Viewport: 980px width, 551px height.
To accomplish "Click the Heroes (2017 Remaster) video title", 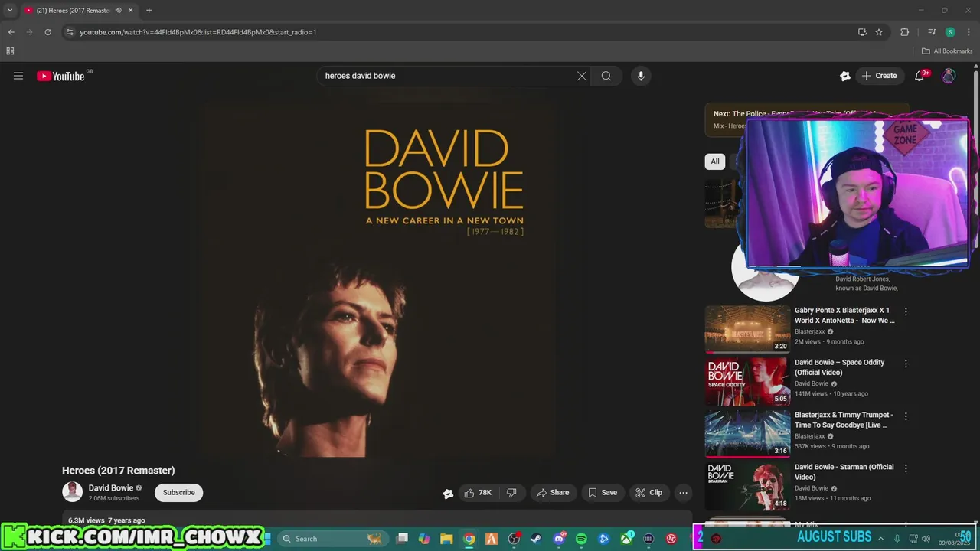I will 119,471.
